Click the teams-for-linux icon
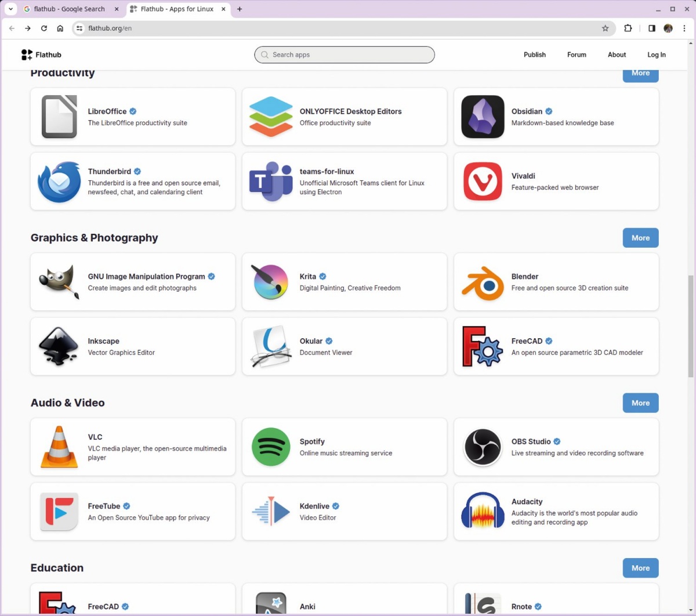The image size is (696, 616). [271, 182]
